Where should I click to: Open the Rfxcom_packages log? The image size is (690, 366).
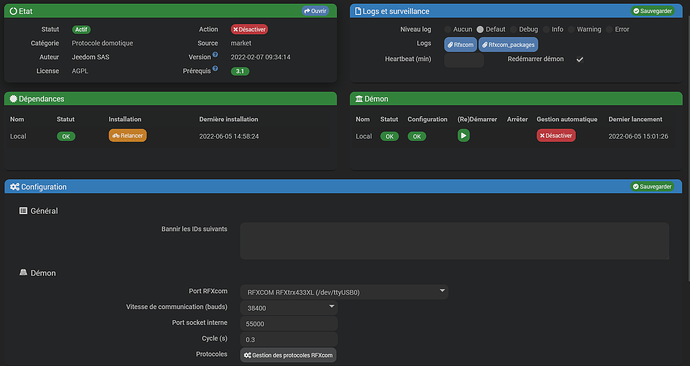508,45
